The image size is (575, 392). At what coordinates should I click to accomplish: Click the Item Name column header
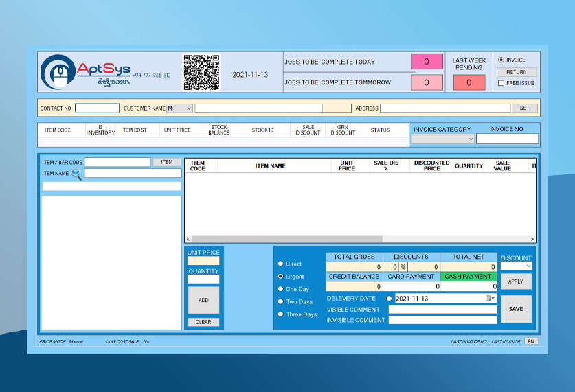click(270, 166)
